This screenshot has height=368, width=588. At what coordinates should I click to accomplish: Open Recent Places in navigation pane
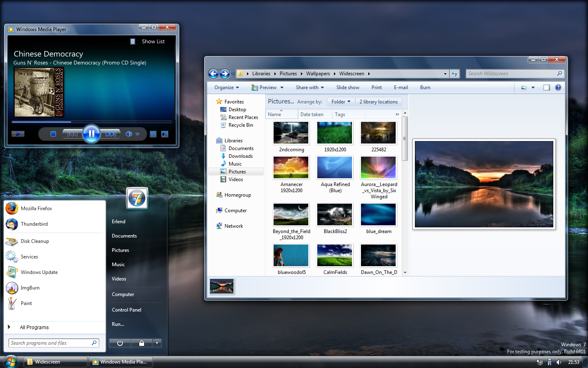(239, 117)
